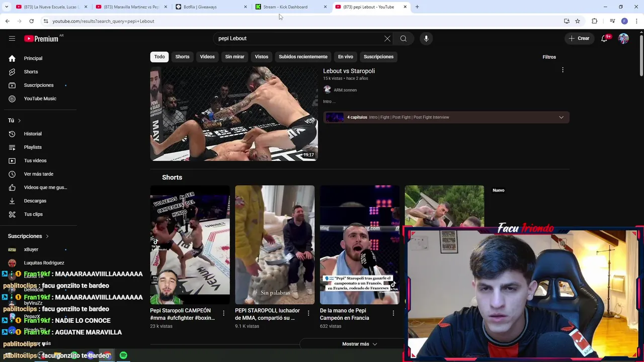Open a new browser tab
644x362 pixels.
[417, 7]
